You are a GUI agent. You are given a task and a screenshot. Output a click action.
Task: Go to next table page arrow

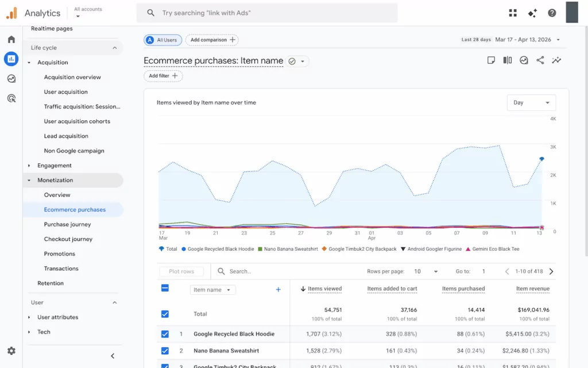551,271
